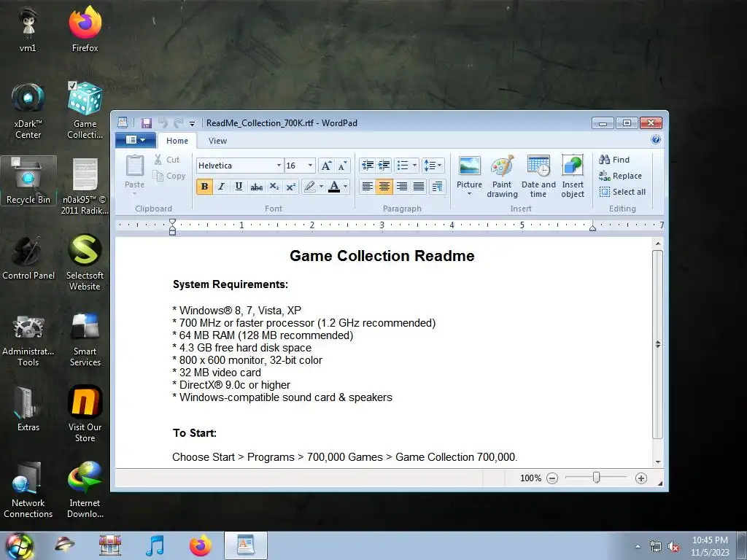
Task: Click Replace in Editing group
Action: 620,176
